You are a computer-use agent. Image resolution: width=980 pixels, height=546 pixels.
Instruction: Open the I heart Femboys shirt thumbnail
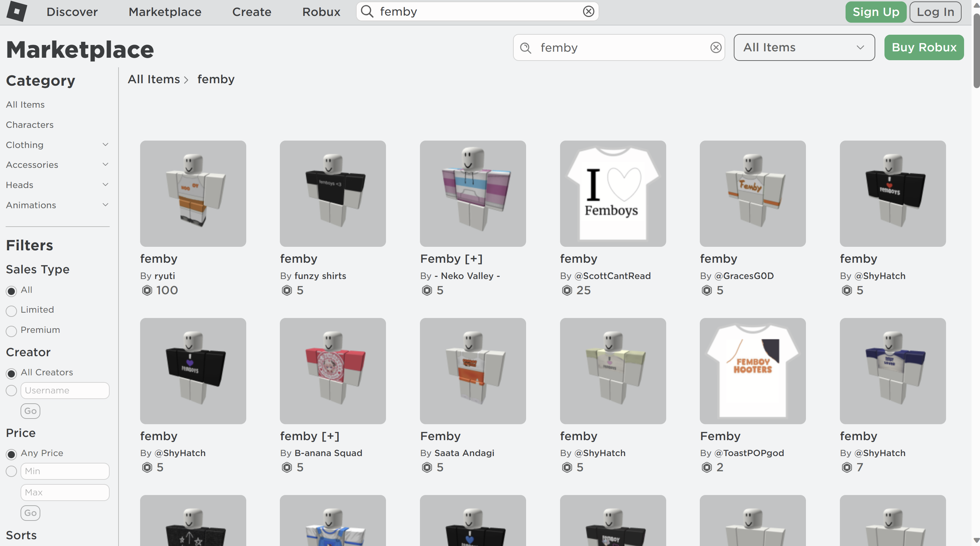click(x=613, y=194)
